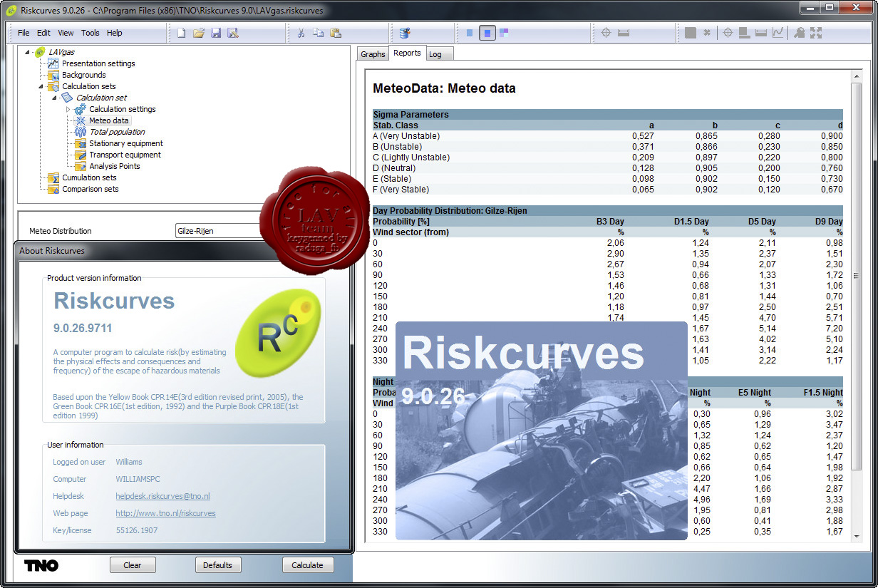Save the project with the floppy disk icon
The width and height of the screenshot is (878, 588).
click(216, 33)
